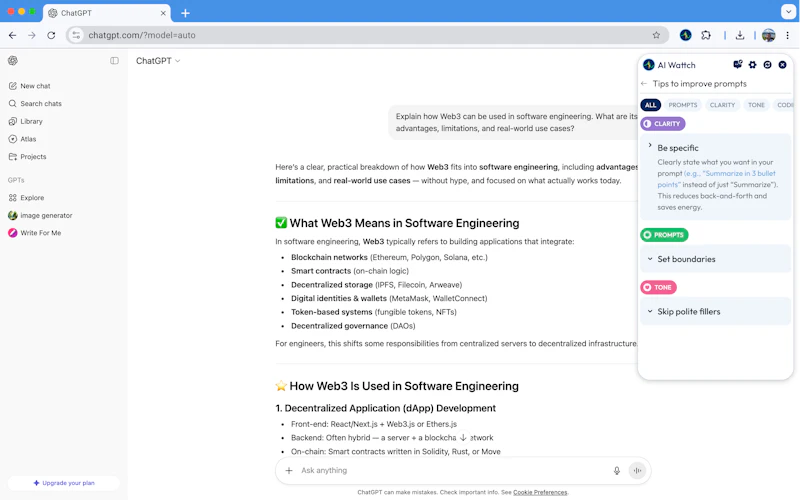Open the Chrome three-dot menu
The width and height of the screenshot is (800, 500).
(x=787, y=35)
